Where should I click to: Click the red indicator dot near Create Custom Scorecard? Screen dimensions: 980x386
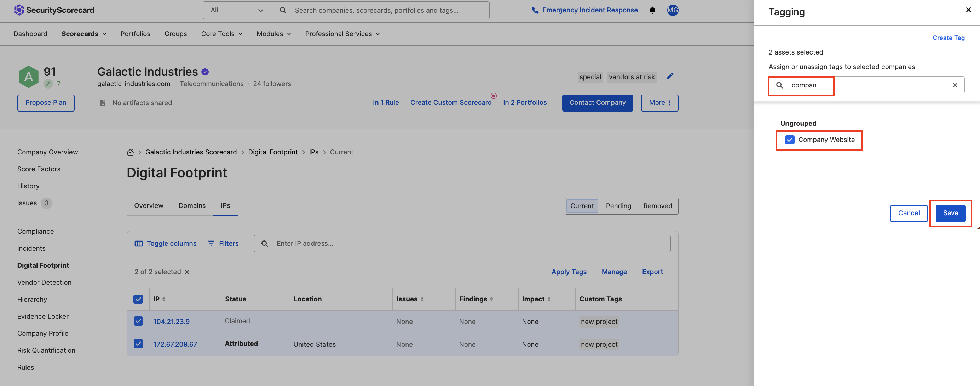click(x=494, y=96)
